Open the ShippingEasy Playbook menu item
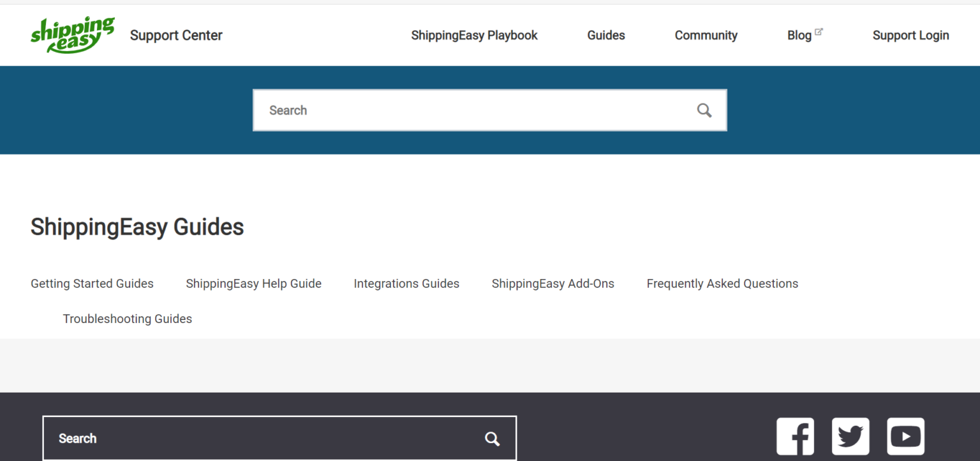The height and width of the screenshot is (461, 980). 475,35
